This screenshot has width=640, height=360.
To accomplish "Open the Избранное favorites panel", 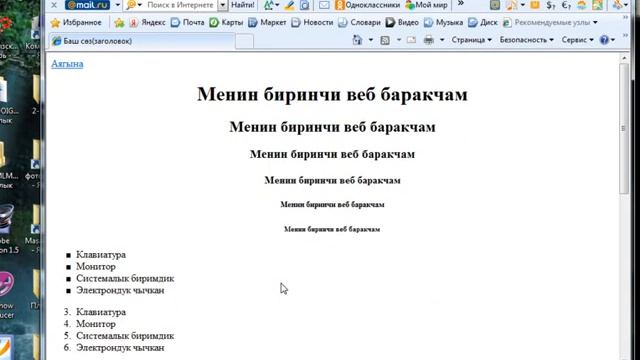I will click(x=76, y=22).
